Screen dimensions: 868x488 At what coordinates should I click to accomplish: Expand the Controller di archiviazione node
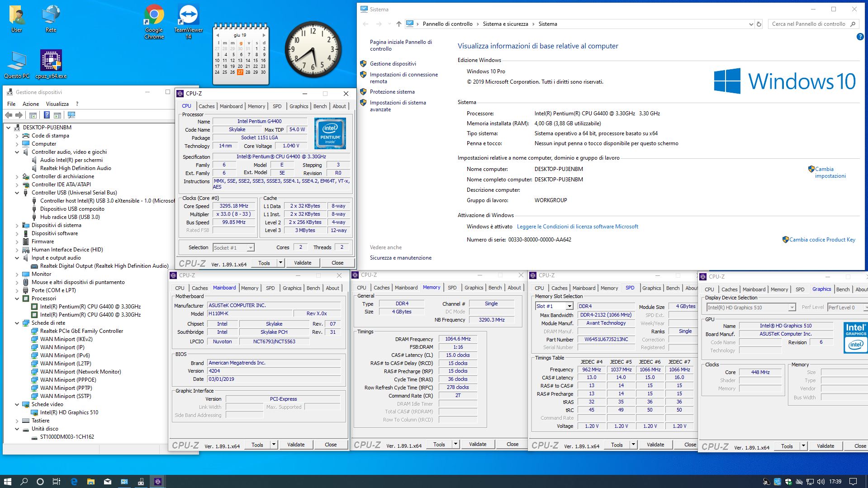pyautogui.click(x=17, y=176)
